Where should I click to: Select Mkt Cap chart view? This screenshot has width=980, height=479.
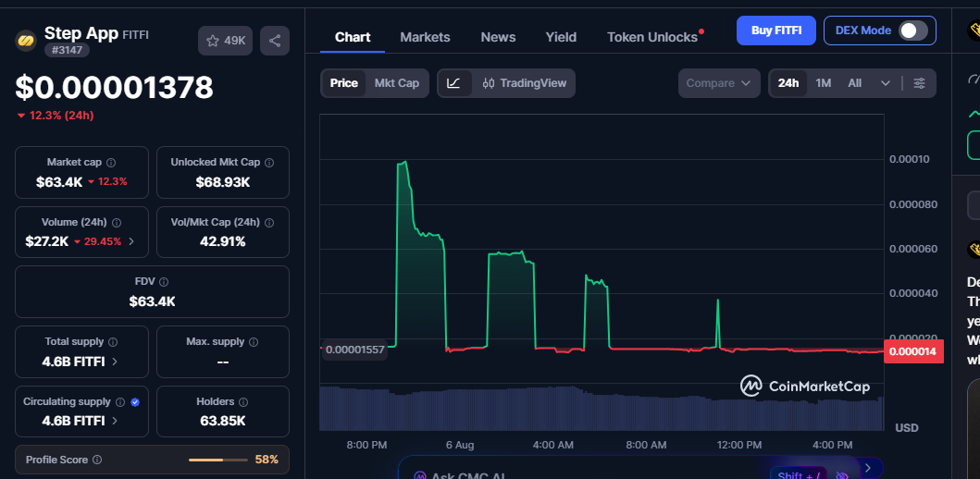[397, 83]
